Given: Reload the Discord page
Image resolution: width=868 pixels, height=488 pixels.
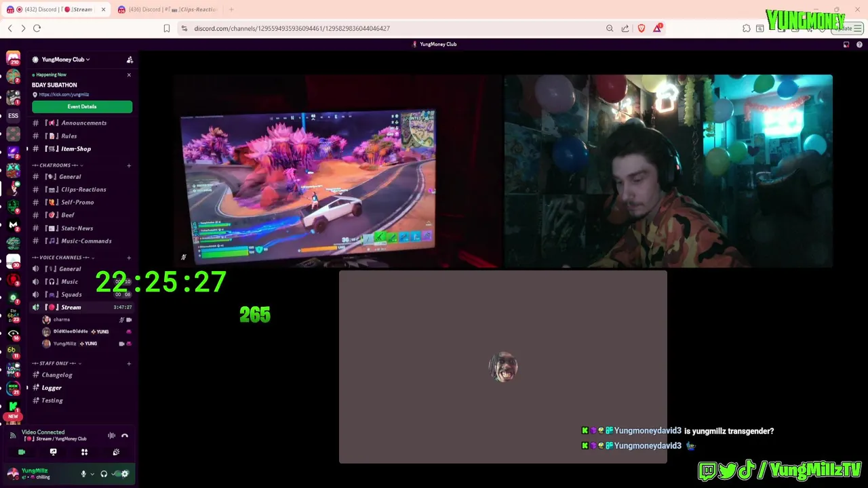Looking at the screenshot, I should tap(37, 28).
